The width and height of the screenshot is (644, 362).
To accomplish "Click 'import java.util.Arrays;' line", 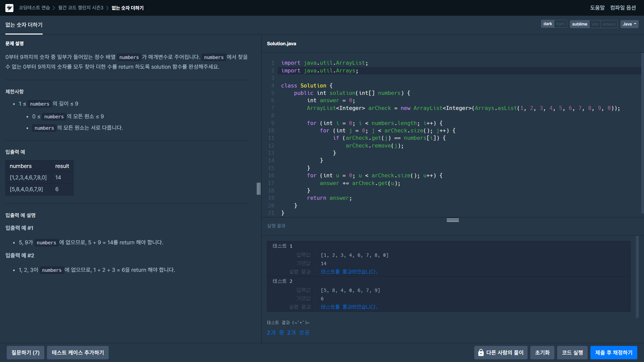I will click(320, 71).
